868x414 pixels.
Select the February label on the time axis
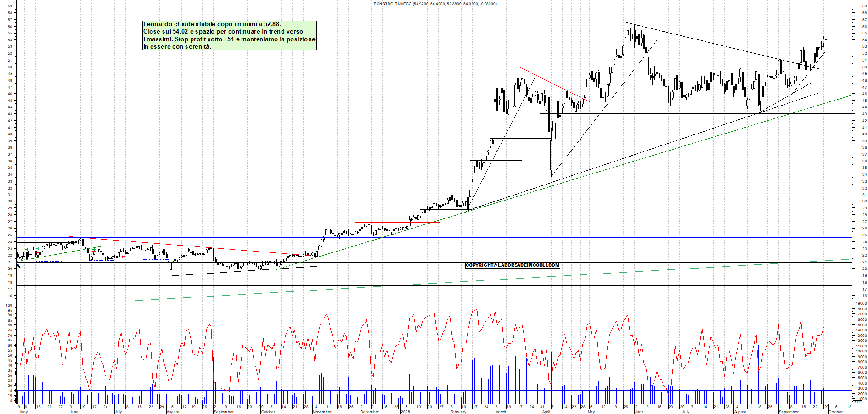pyautogui.click(x=458, y=412)
